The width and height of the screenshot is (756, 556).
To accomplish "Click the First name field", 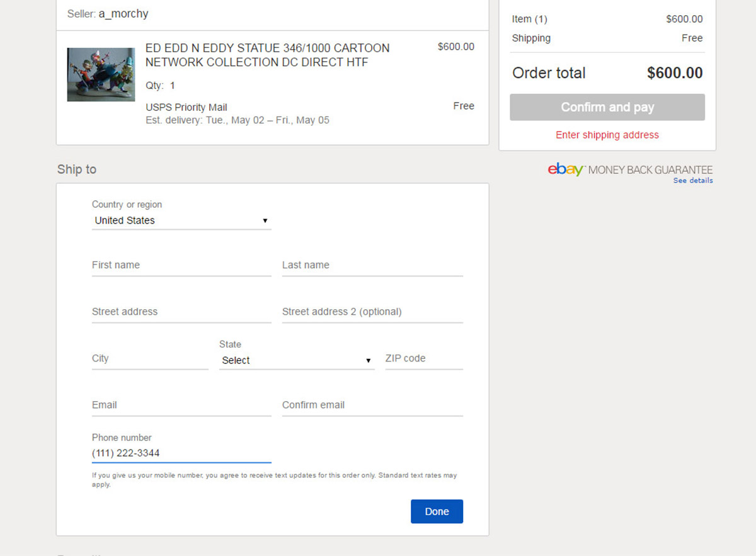I will 181,265.
